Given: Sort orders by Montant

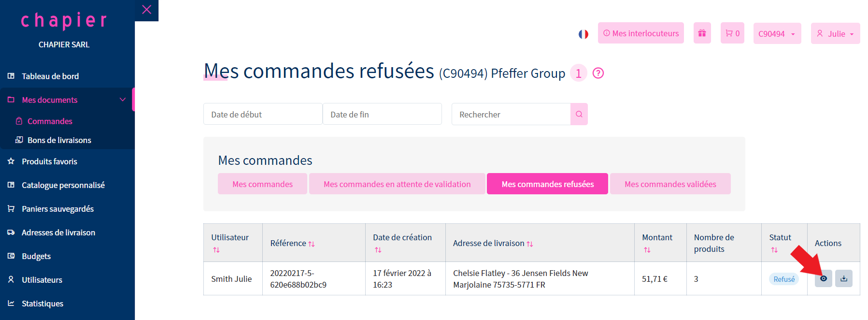Looking at the screenshot, I should (x=647, y=250).
